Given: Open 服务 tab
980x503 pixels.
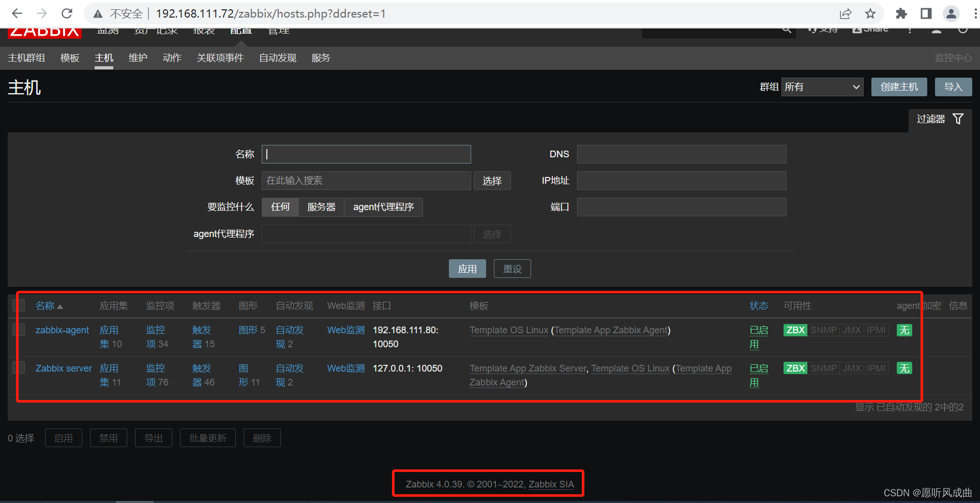Looking at the screenshot, I should tap(321, 58).
